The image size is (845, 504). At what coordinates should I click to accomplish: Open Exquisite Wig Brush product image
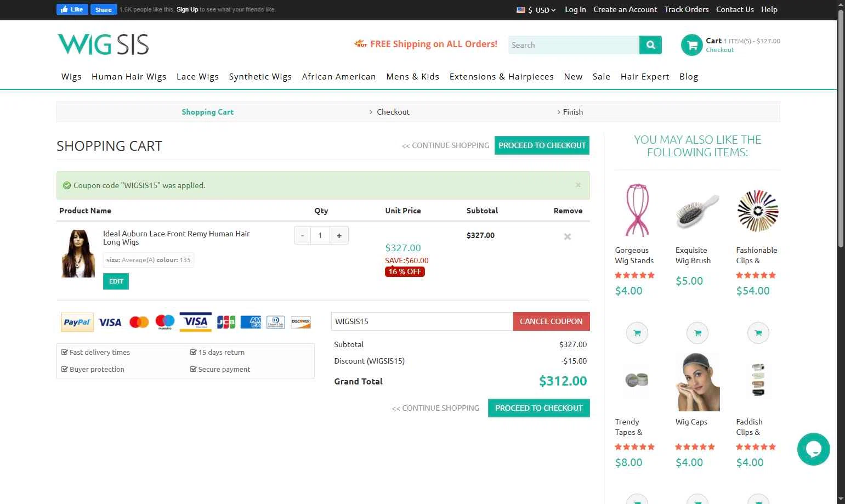(697, 211)
